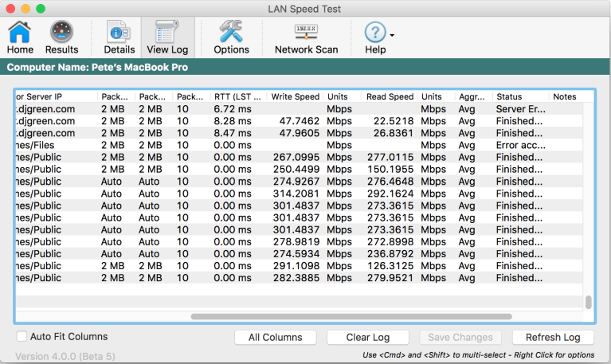Screen dimensions: 611x364
Task: Click read speed value 126.3125
Action: (x=390, y=266)
